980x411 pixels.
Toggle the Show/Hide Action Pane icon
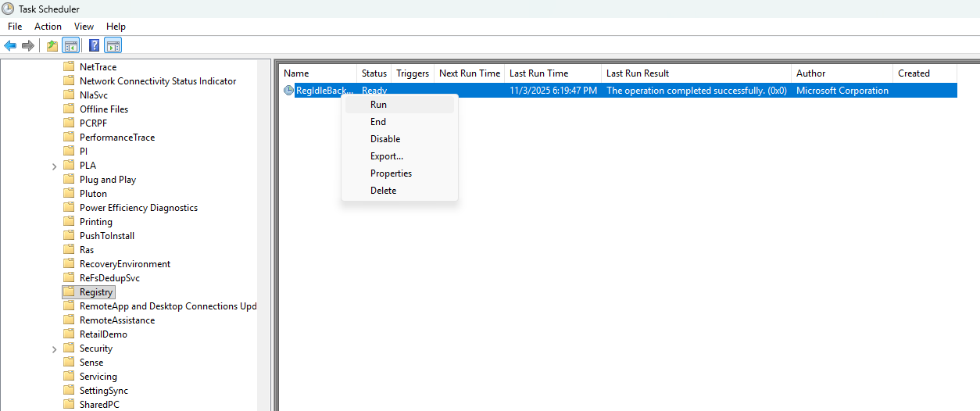[x=113, y=45]
